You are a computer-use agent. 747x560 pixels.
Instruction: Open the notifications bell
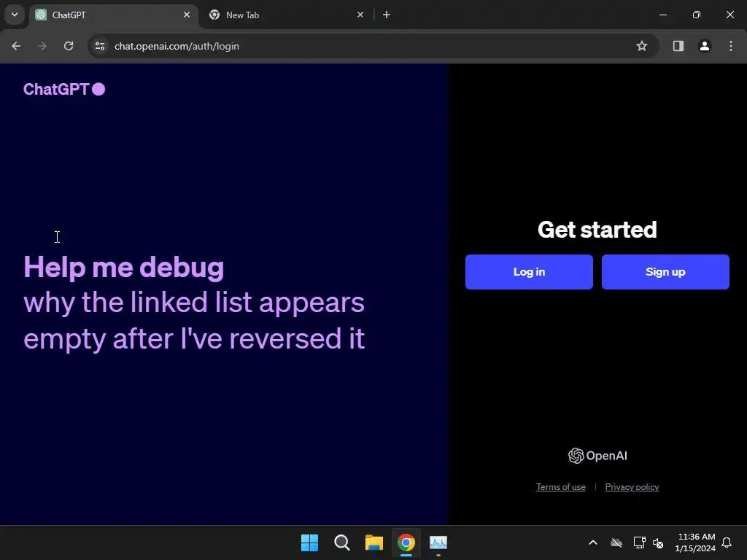click(727, 542)
